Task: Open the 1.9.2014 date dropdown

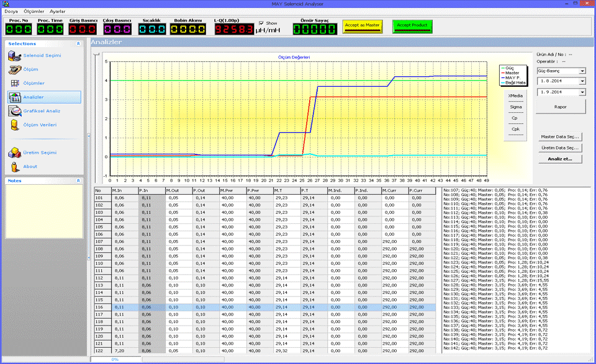Action: coord(582,92)
